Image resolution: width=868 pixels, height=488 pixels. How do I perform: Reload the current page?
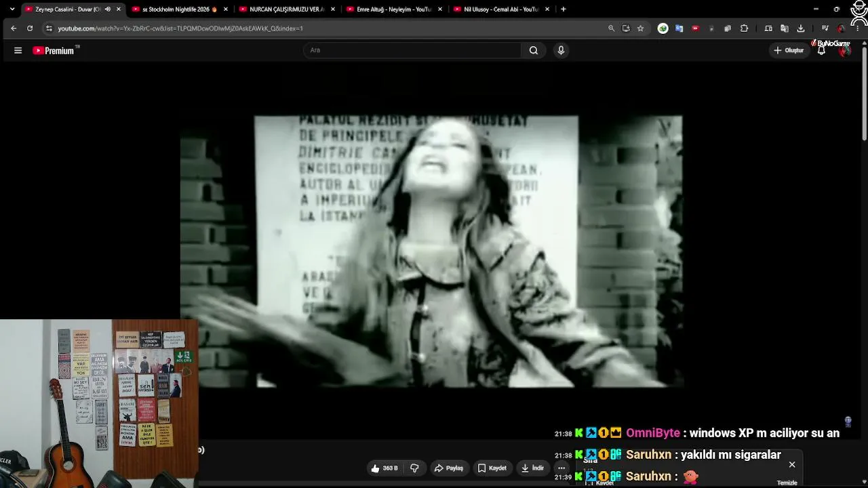(x=30, y=28)
